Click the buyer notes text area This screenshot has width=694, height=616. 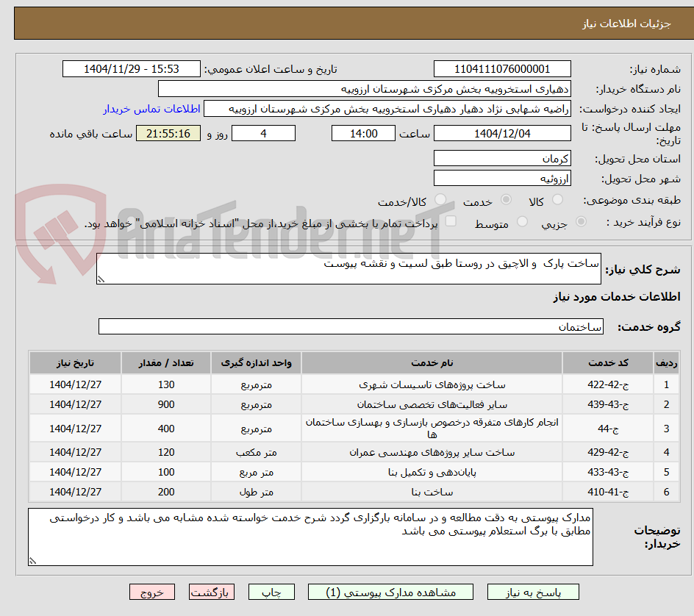(311, 537)
